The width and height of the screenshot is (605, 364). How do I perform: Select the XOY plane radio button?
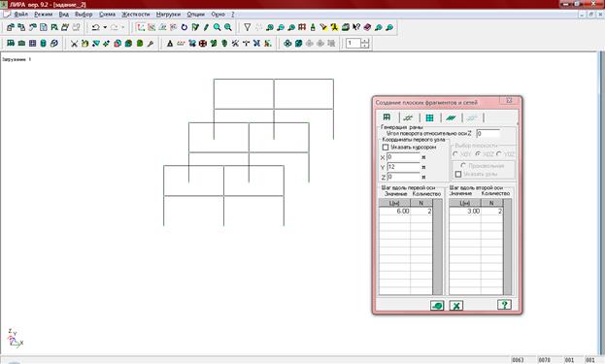coord(455,154)
